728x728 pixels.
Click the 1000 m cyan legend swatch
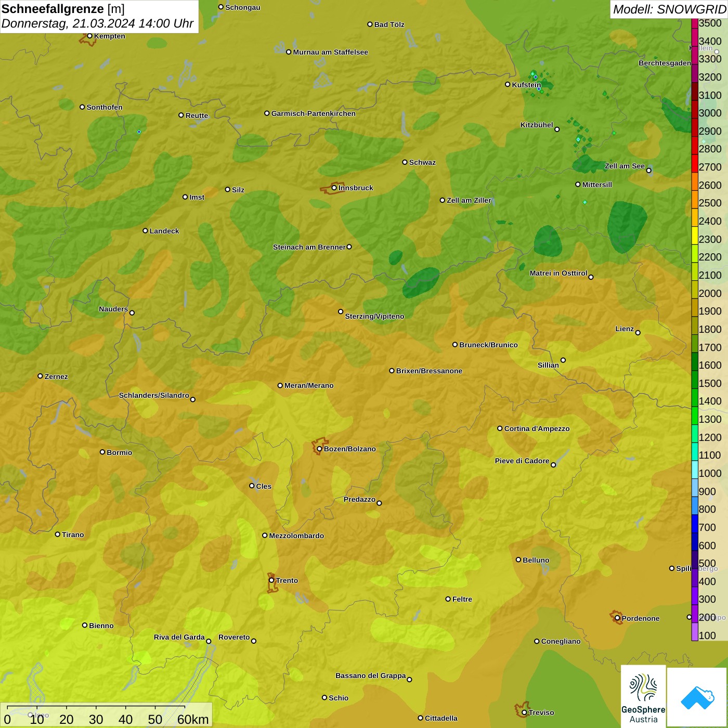[695, 470]
